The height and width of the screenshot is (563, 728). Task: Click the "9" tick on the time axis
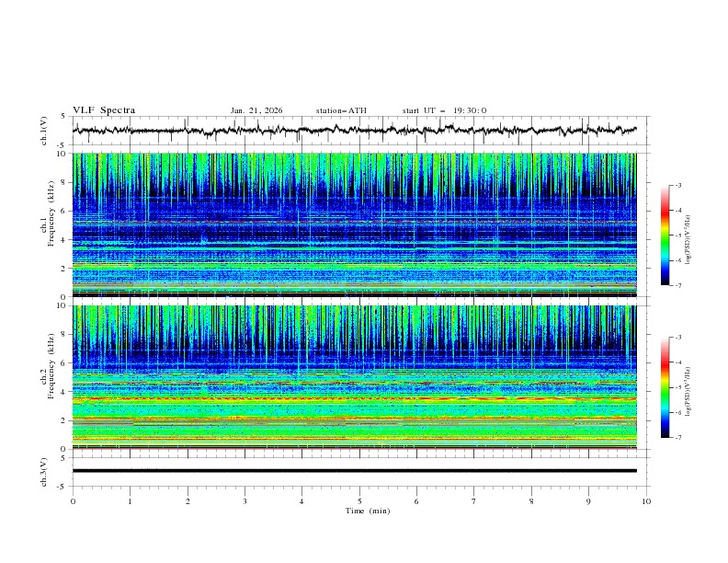tap(588, 501)
